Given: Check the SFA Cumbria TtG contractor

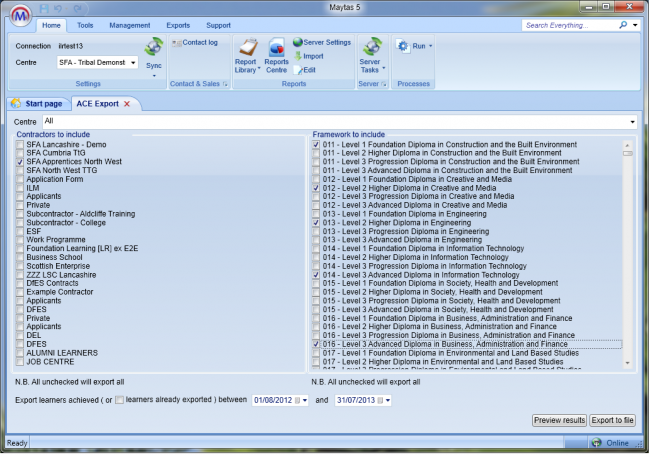Looking at the screenshot, I should [x=20, y=153].
